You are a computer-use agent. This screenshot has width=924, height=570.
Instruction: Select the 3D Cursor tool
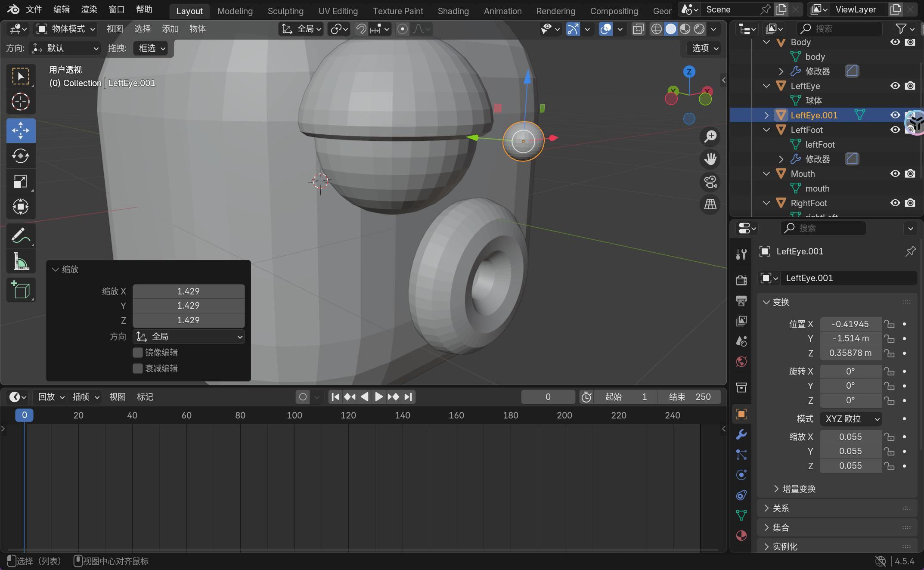click(20, 102)
